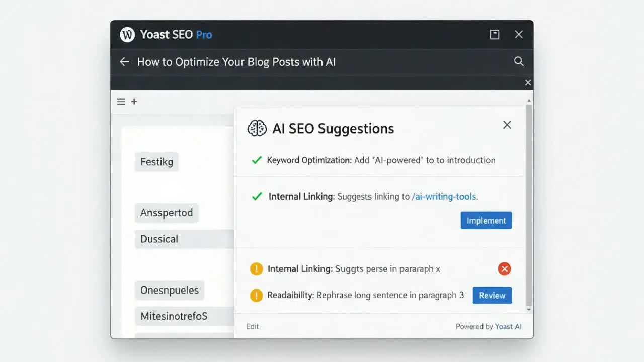
Task: Select the Festikg tag in the sidebar
Action: pyautogui.click(x=156, y=162)
